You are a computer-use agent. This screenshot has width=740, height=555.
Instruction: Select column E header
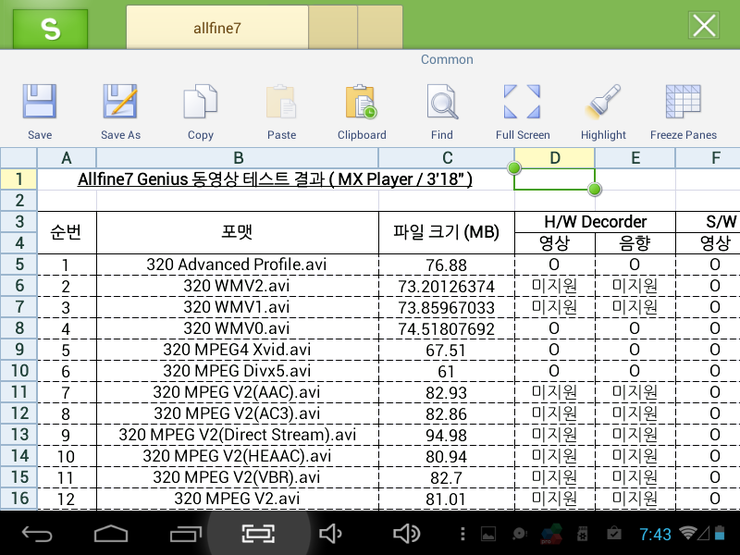[635, 158]
